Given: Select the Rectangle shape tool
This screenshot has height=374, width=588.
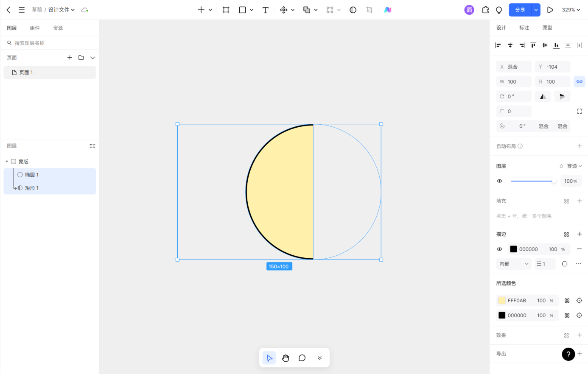Looking at the screenshot, I should tap(242, 10).
